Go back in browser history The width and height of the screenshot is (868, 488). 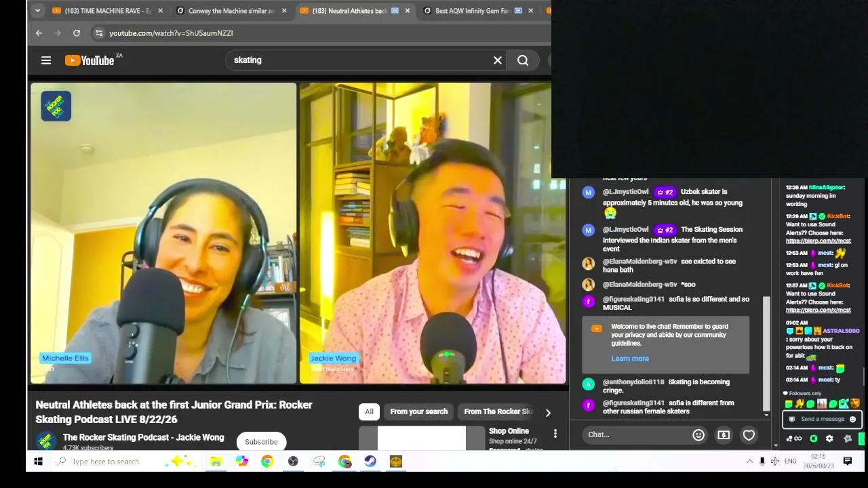point(39,33)
